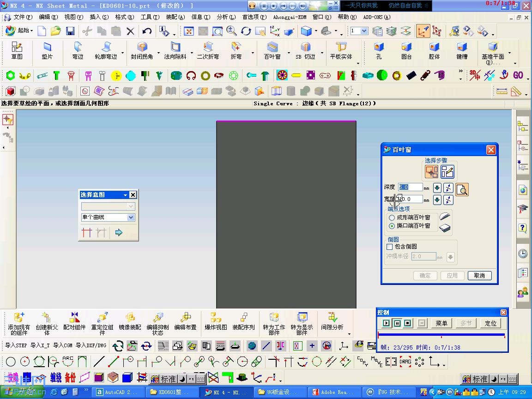This screenshot has width=532, height=399.
Task: Click the Save file toolbar icon
Action: (70, 31)
